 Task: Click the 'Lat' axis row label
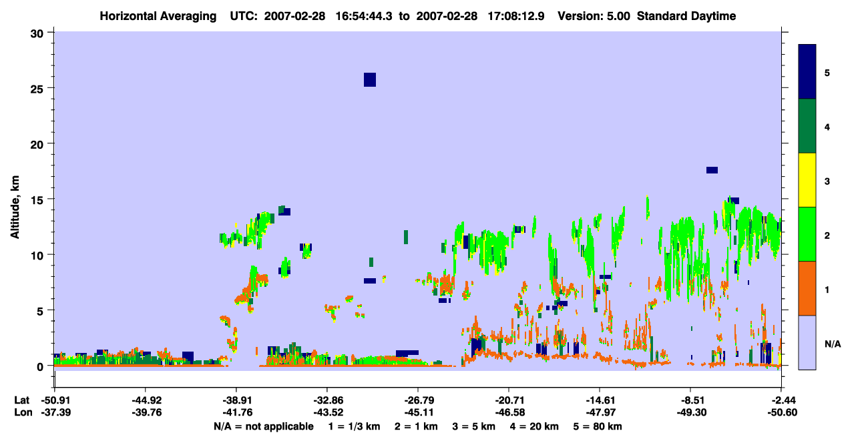tap(22, 400)
